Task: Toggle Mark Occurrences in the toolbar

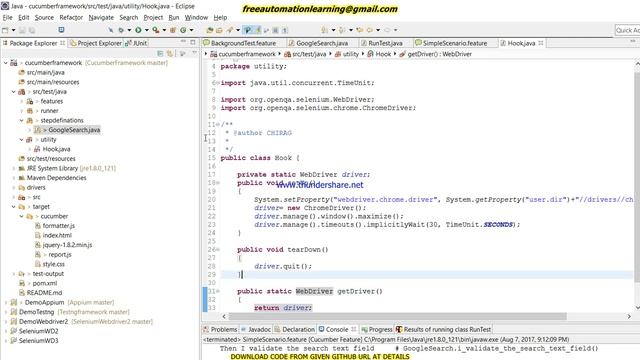Action: pyautogui.click(x=258, y=30)
